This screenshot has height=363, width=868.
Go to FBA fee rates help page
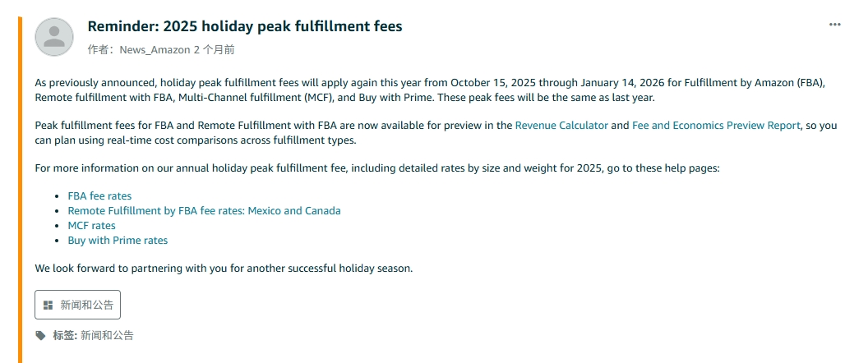99,196
